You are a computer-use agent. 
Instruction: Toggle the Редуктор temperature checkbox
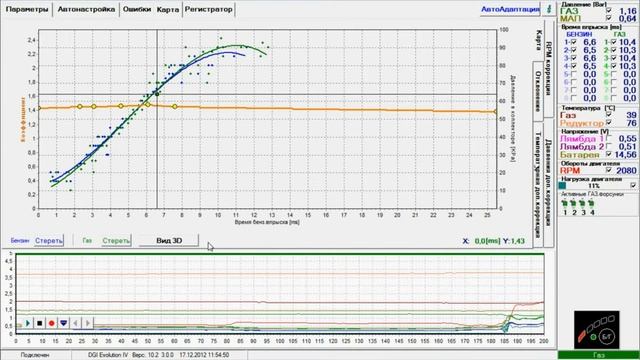pos(609,122)
